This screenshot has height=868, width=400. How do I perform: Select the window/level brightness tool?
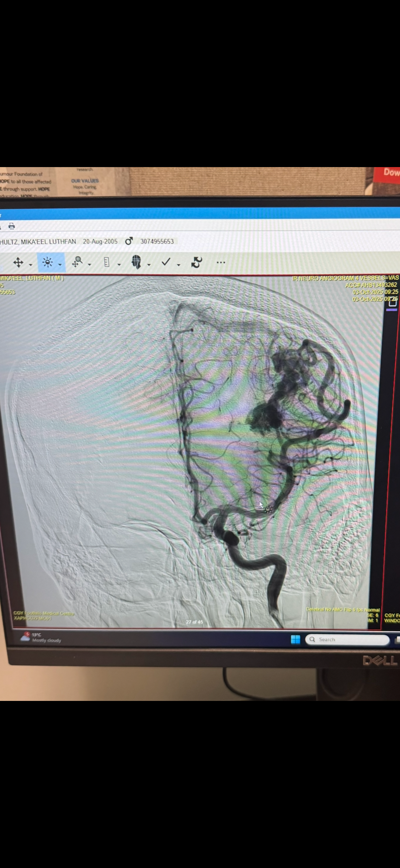click(47, 262)
